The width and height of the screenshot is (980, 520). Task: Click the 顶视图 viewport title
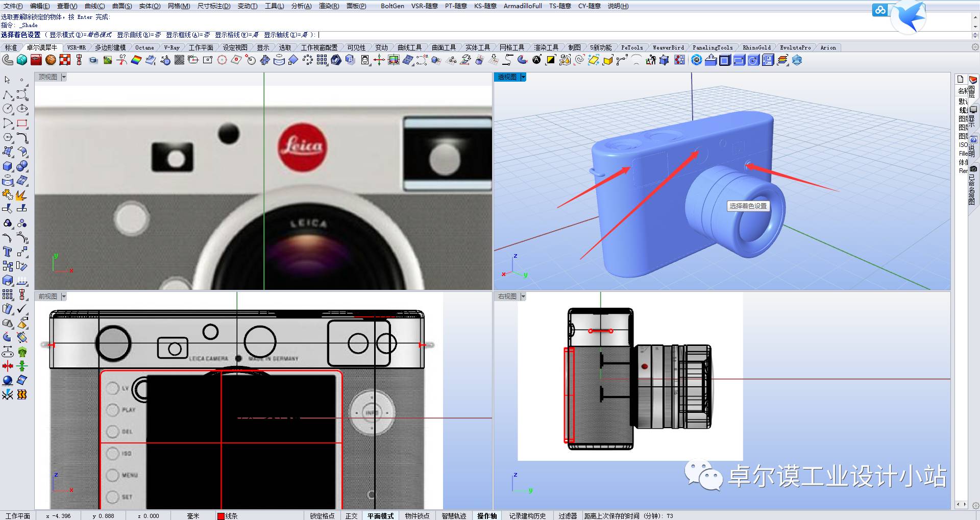48,77
